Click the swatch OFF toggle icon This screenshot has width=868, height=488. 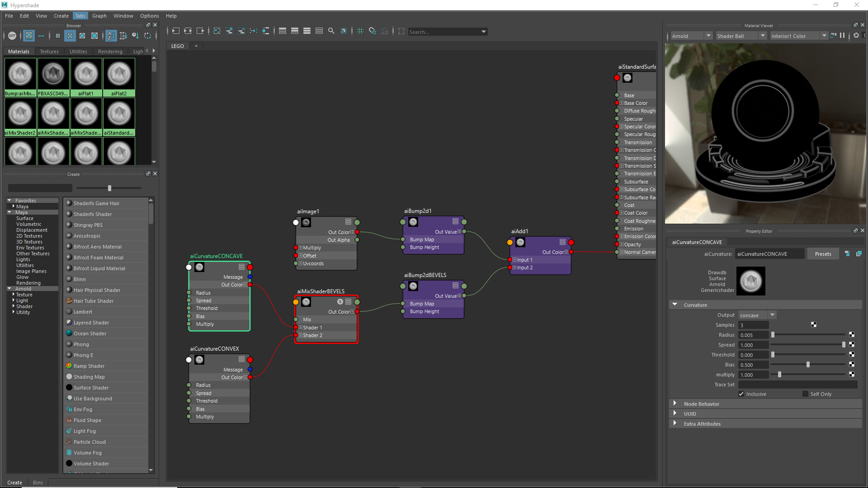click(12, 36)
